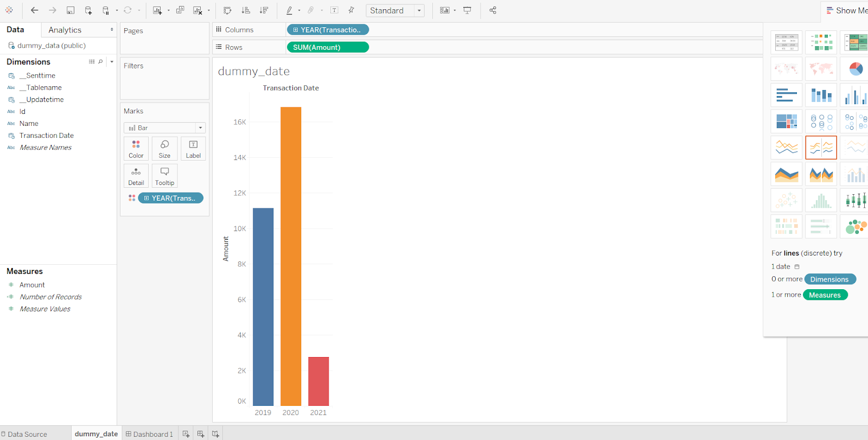This screenshot has width=868, height=440.
Task: Click the orange 2020 bar
Action: (x=291, y=255)
